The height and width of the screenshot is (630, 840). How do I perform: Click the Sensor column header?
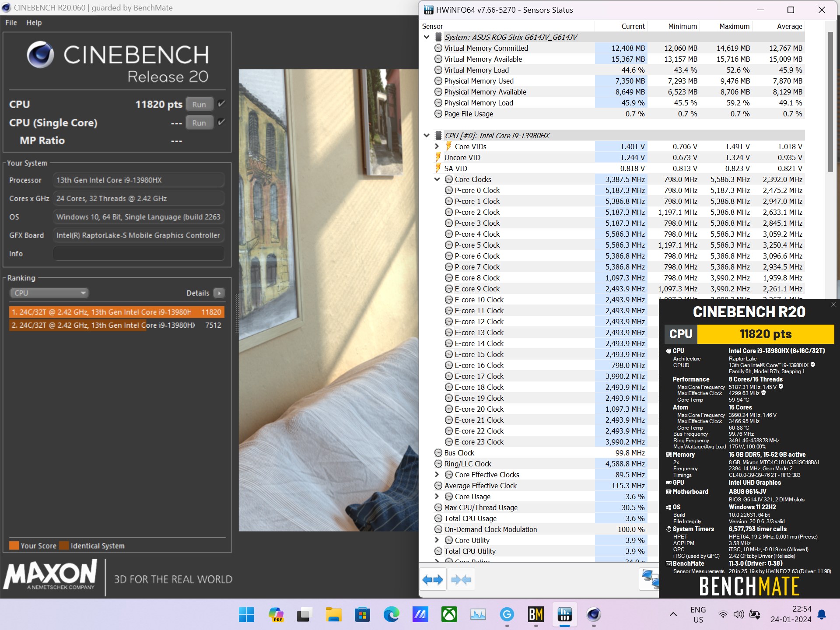pyautogui.click(x=507, y=26)
